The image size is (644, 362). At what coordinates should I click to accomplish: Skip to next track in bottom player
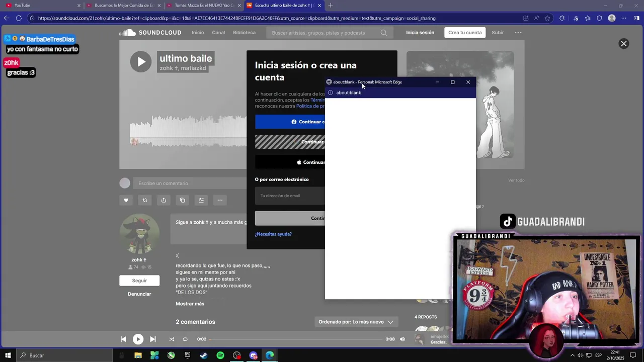coord(153,339)
